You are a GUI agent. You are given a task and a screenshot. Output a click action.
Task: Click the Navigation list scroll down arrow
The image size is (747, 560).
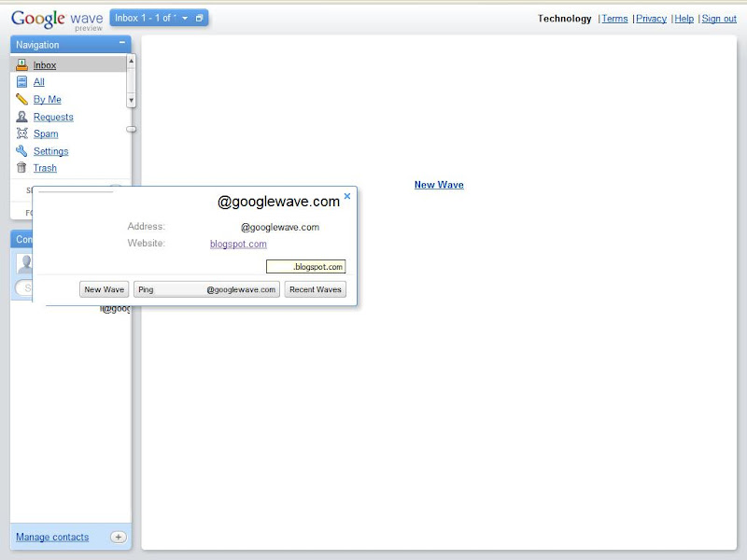[131, 101]
